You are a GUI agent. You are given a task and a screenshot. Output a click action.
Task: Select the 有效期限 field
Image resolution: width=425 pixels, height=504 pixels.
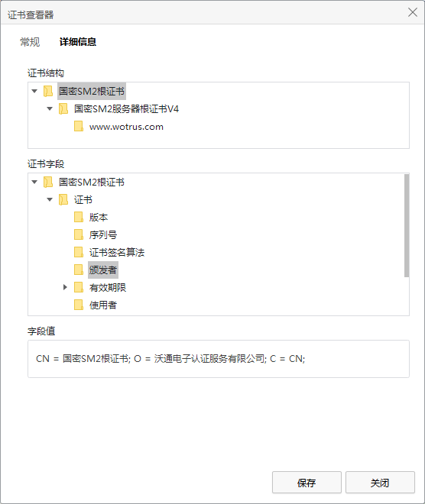[x=108, y=287]
